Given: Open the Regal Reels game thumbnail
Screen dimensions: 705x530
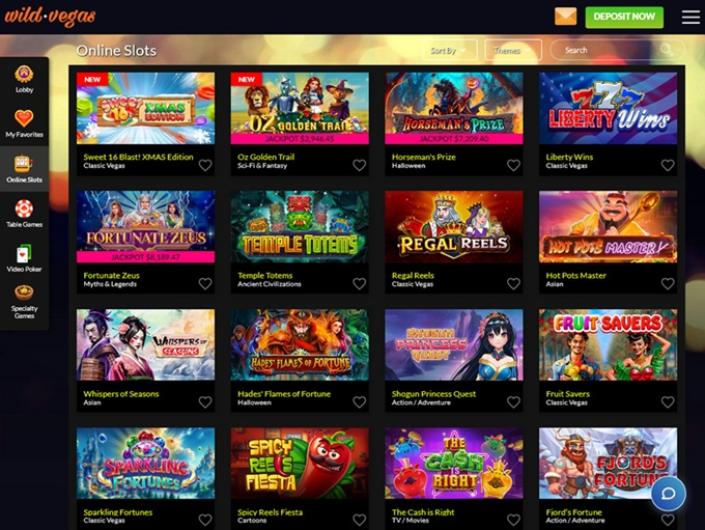Looking at the screenshot, I should point(454,227).
